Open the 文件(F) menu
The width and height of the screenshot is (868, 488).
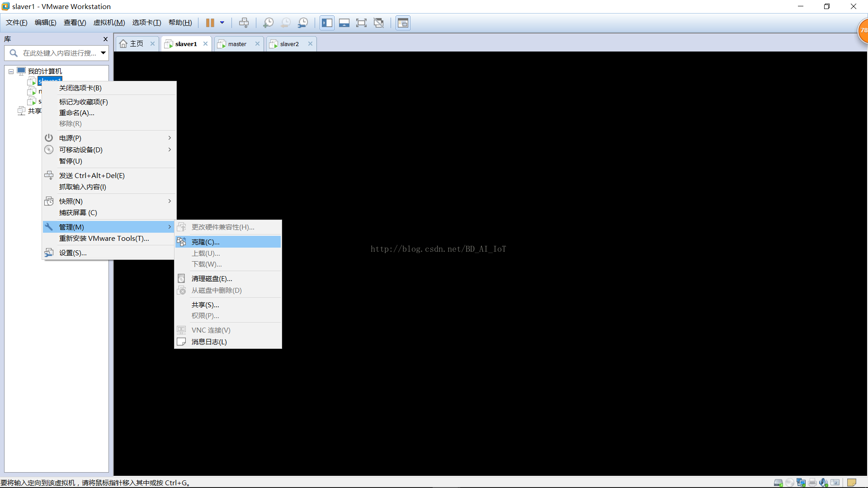tap(17, 23)
